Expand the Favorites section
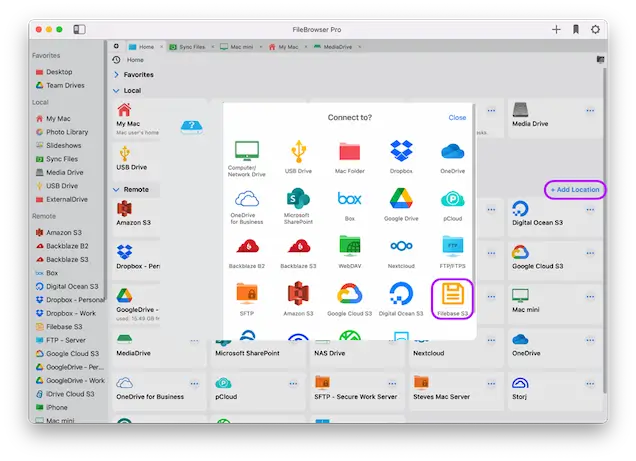Image resolution: width=636 pixels, height=461 pixels. pos(116,75)
